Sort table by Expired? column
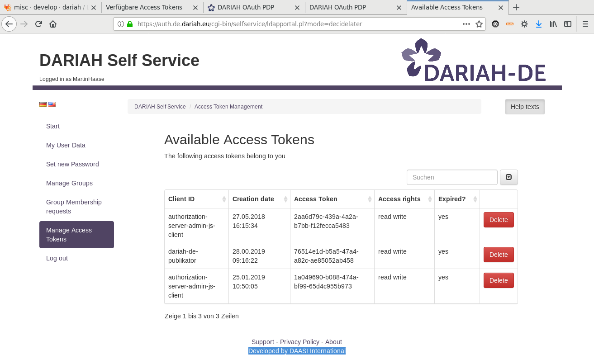 tap(457, 199)
